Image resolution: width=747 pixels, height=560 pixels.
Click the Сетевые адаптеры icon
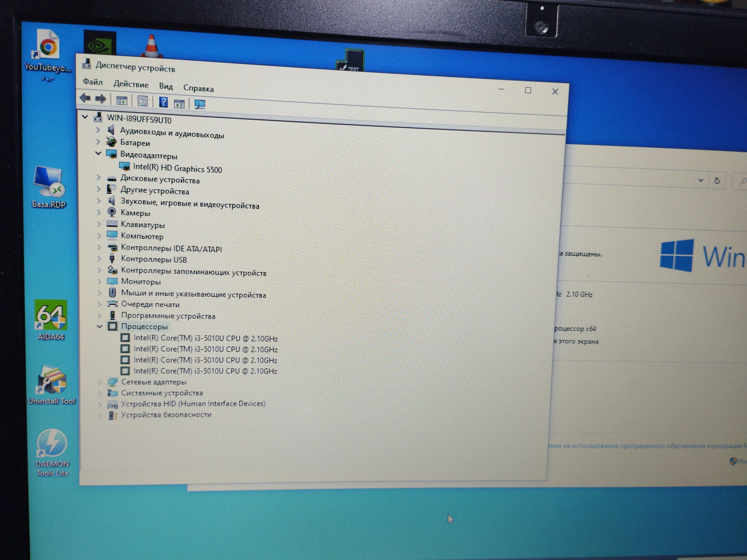[112, 382]
